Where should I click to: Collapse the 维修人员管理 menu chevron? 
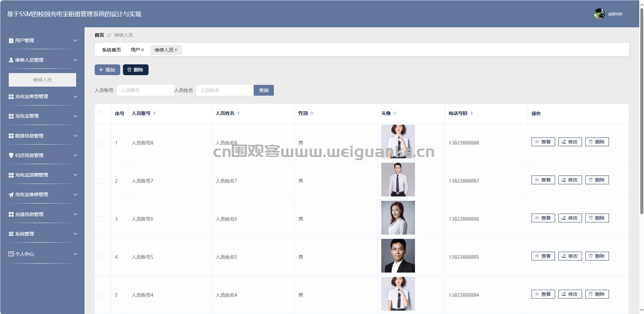tap(75, 60)
